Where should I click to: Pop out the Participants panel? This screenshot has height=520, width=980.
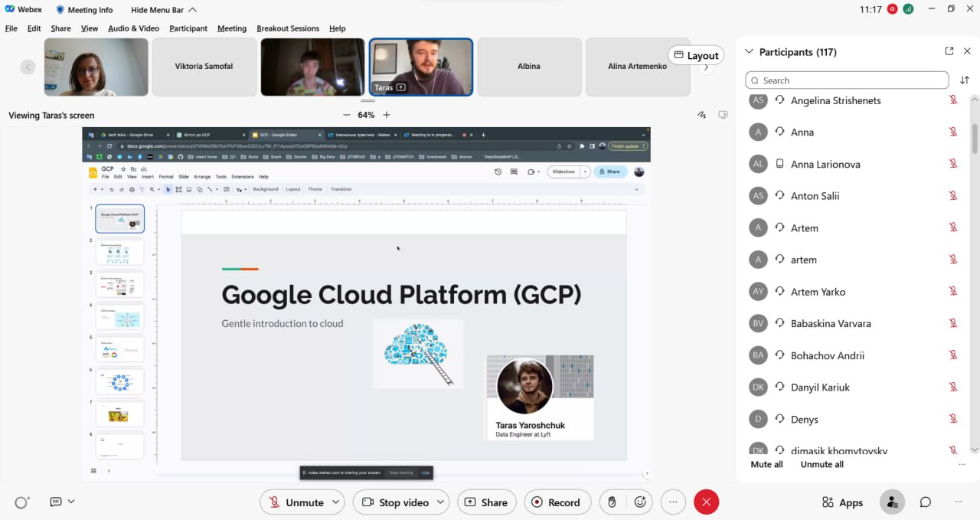click(x=949, y=51)
